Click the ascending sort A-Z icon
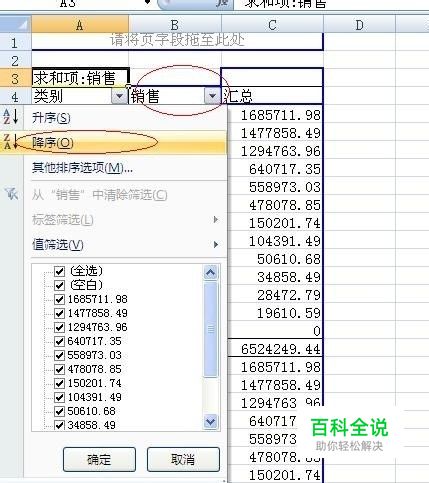Image resolution: width=429 pixels, height=483 pixels. [11, 117]
